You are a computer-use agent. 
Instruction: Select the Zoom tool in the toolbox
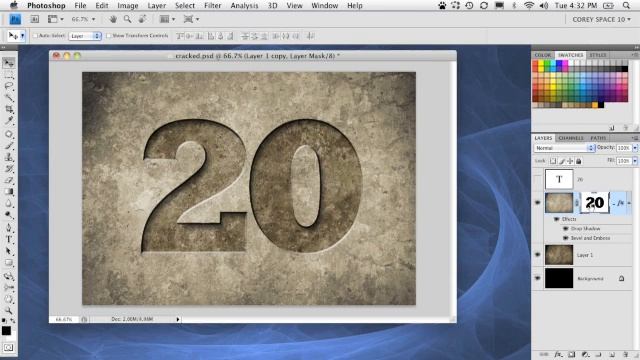coord(9,311)
